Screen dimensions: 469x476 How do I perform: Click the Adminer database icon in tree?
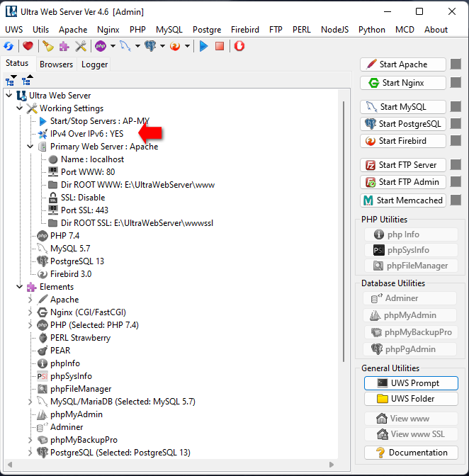[43, 427]
